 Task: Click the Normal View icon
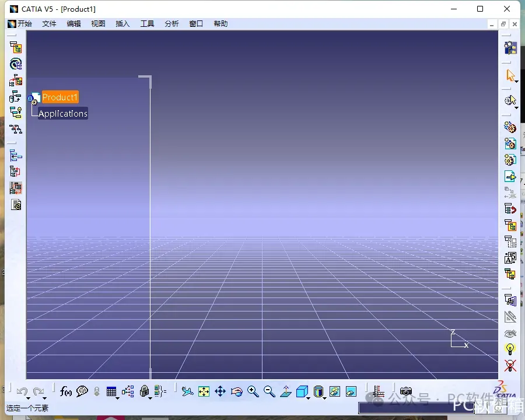click(286, 391)
